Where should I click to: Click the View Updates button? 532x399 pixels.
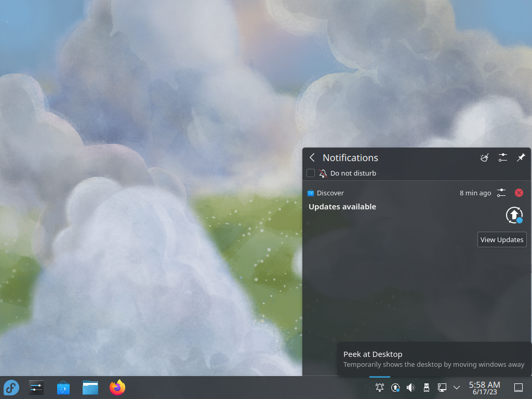point(502,240)
